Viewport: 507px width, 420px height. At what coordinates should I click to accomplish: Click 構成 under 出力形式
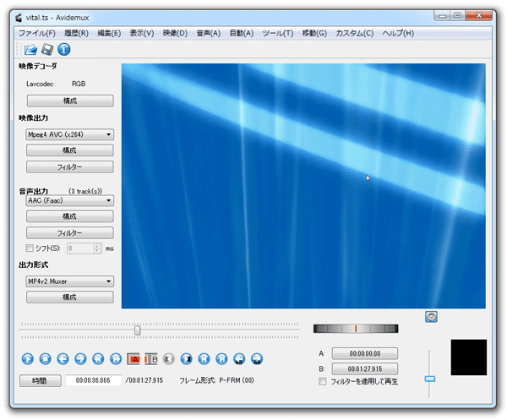(x=70, y=297)
